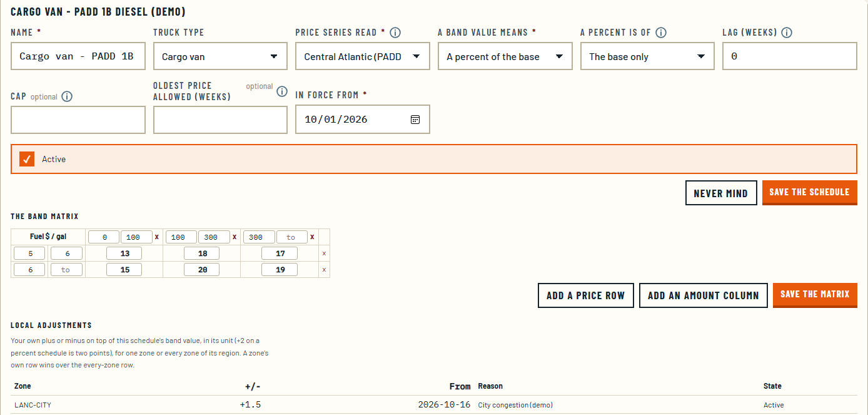Image resolution: width=868 pixels, height=415 pixels.
Task: Toggle the Active checkbox
Action: pos(27,159)
